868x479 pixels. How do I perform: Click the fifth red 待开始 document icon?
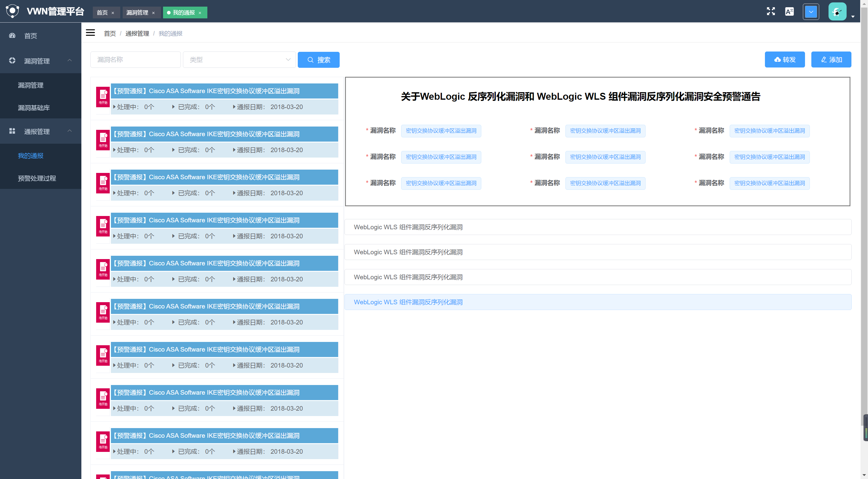[x=103, y=270]
